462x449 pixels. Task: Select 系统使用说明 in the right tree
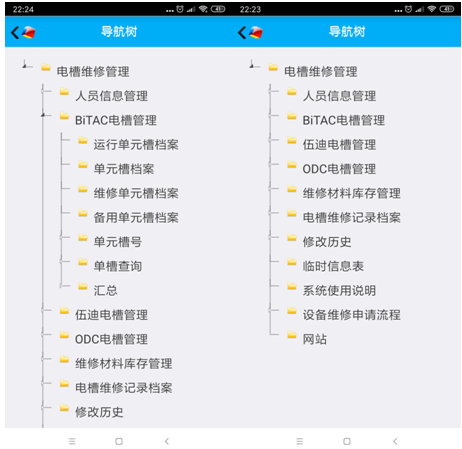(x=339, y=291)
